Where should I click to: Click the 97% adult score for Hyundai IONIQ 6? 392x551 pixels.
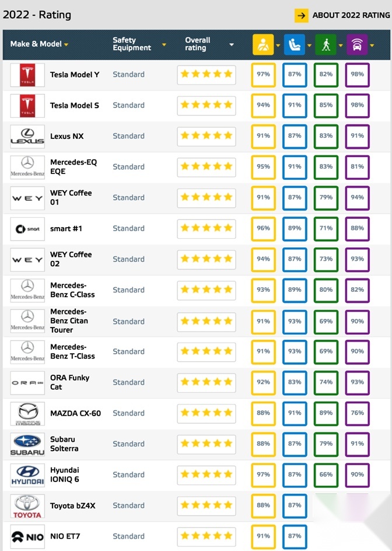coord(264,475)
